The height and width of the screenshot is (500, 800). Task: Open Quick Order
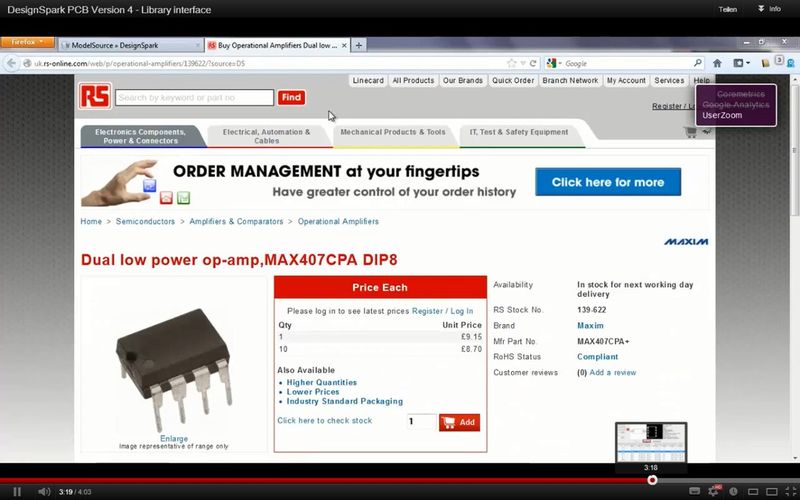(x=513, y=81)
